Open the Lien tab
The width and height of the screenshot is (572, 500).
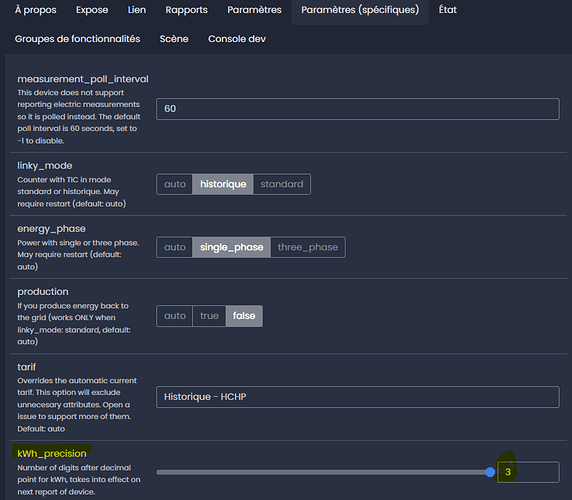(137, 10)
